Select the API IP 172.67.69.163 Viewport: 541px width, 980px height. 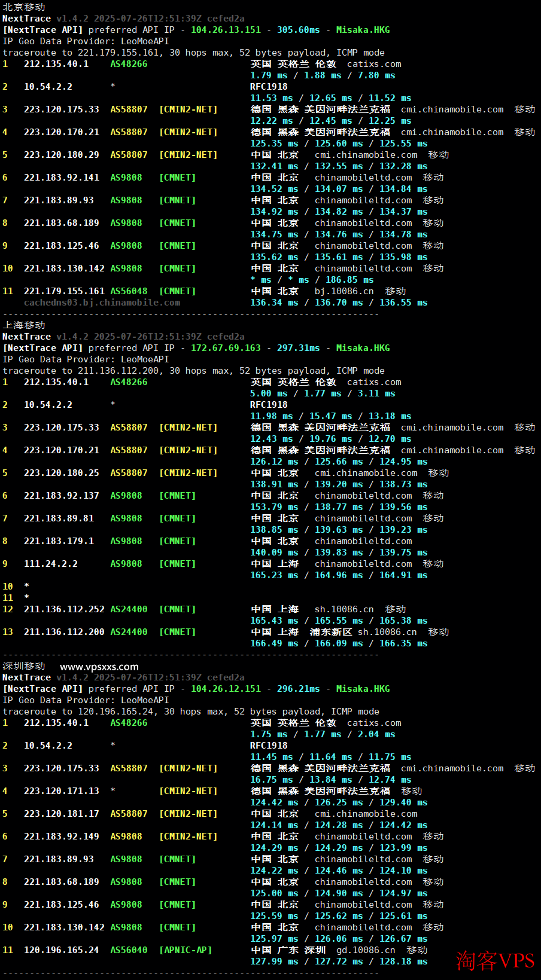point(226,348)
